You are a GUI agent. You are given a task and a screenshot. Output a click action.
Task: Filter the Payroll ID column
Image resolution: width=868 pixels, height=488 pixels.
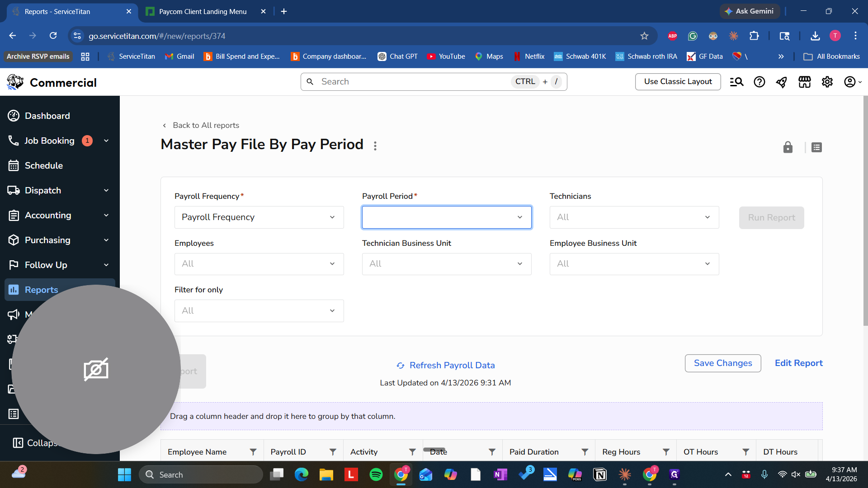pyautogui.click(x=333, y=452)
